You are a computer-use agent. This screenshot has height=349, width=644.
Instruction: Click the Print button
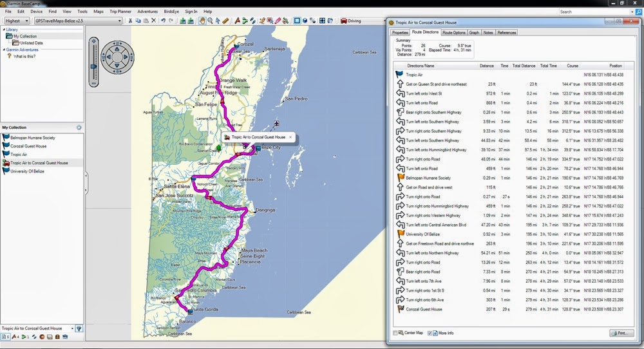tap(621, 333)
